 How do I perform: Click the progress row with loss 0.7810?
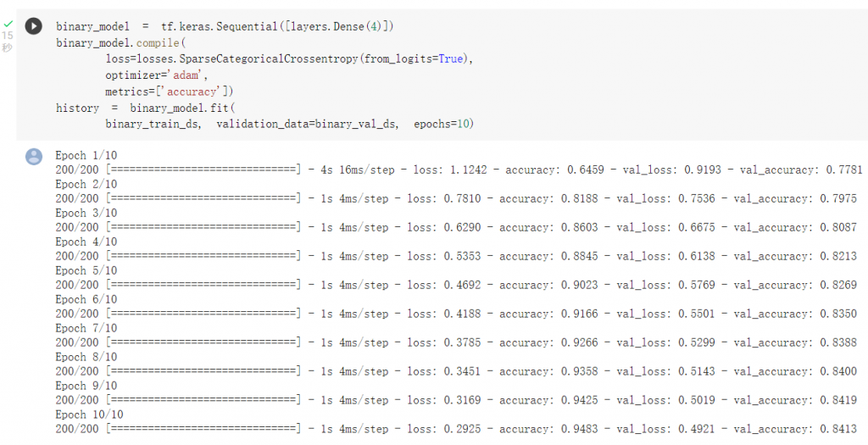tap(456, 198)
